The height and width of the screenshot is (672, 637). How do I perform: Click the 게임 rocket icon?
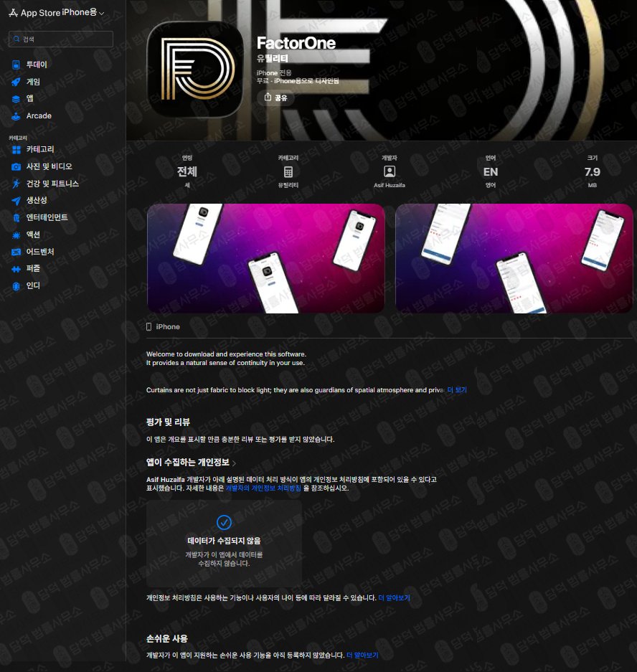tap(16, 82)
